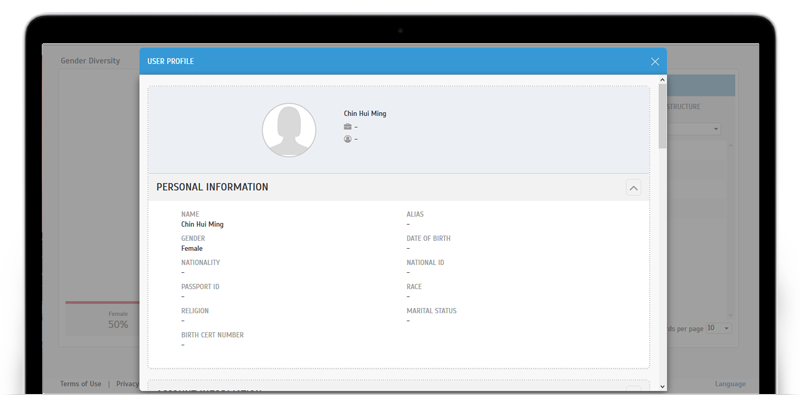Screen dimensions: 800x395
Task: Open the Privacy link in footer
Action: [127, 384]
